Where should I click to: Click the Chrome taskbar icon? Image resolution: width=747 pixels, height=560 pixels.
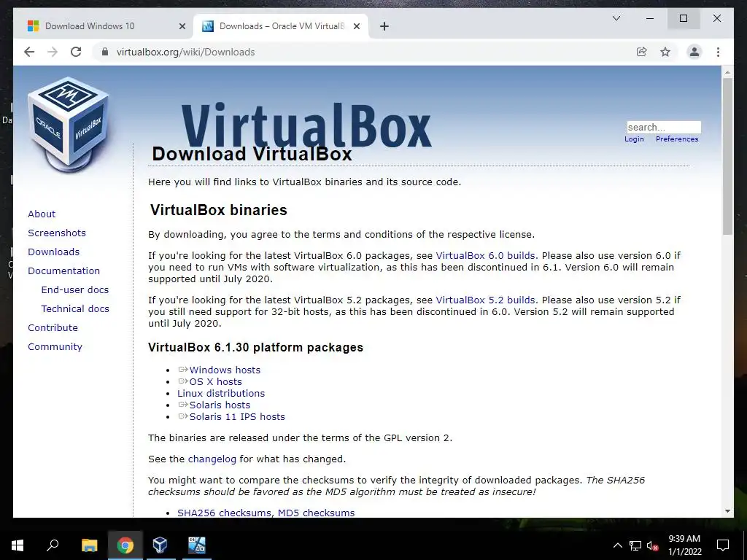pos(125,545)
